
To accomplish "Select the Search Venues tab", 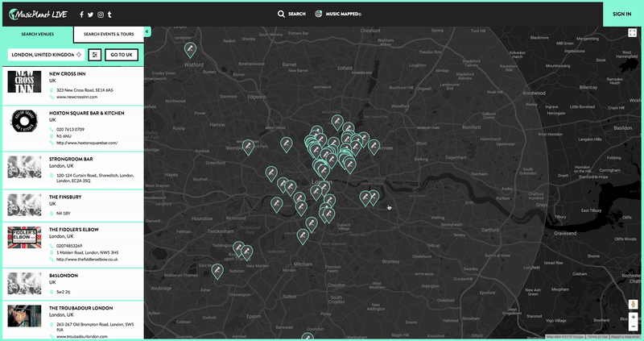I will point(36,34).
